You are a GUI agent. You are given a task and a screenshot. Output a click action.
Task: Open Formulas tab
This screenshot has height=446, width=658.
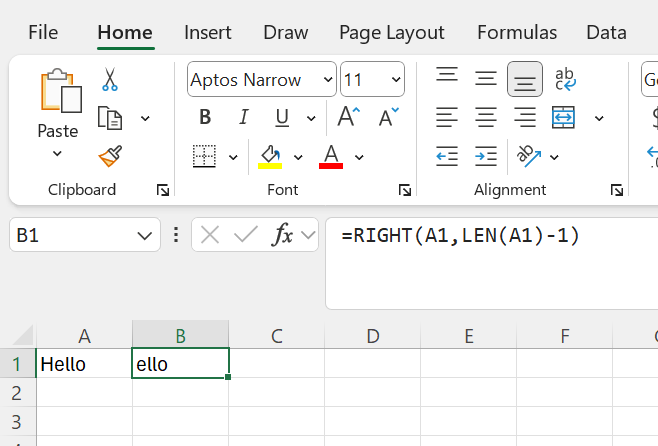[x=517, y=33]
